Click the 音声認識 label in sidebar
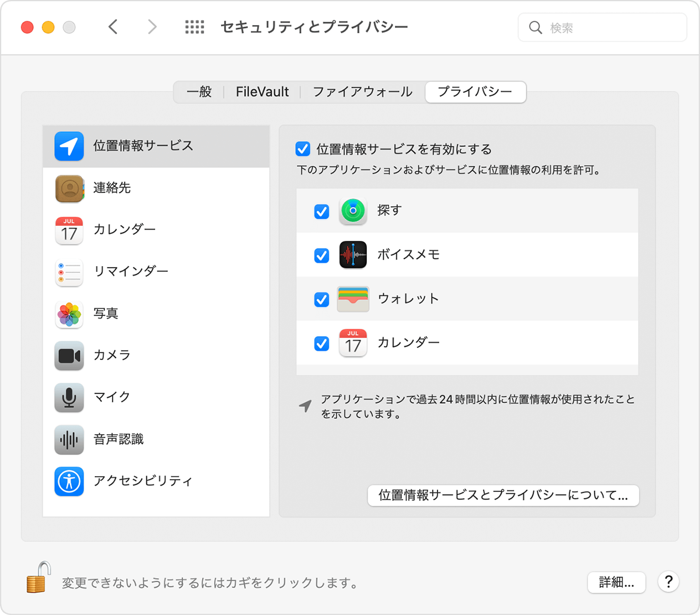 (118, 439)
